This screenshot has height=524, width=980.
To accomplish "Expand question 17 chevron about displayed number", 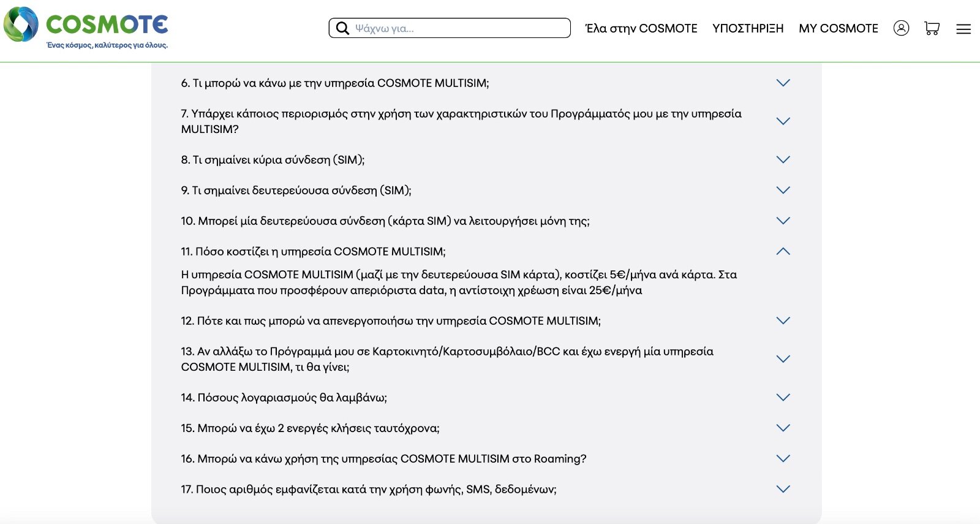I will (x=783, y=489).
